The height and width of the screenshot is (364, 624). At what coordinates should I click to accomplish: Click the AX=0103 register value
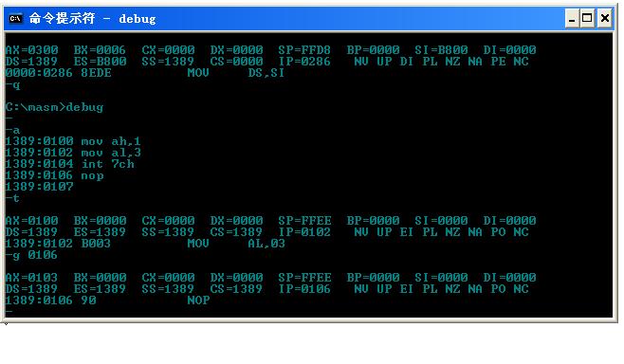coord(32,278)
